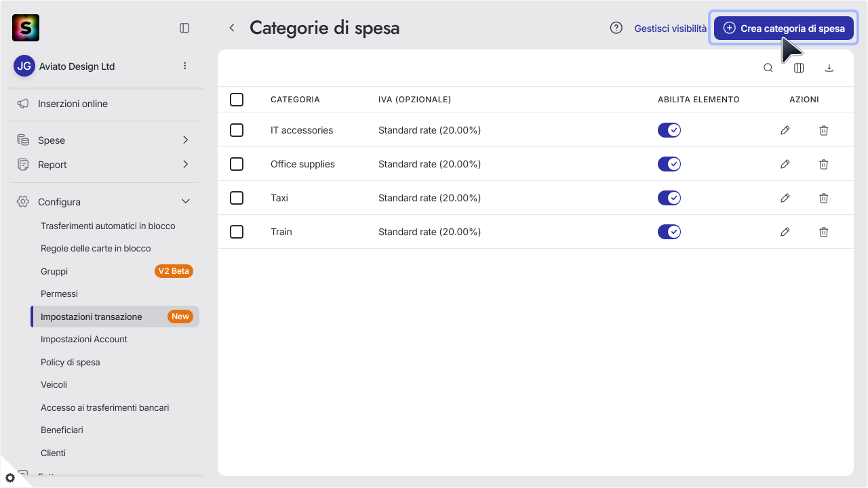The height and width of the screenshot is (488, 868).
Task: Click the Spese coins icon
Action: click(x=23, y=140)
